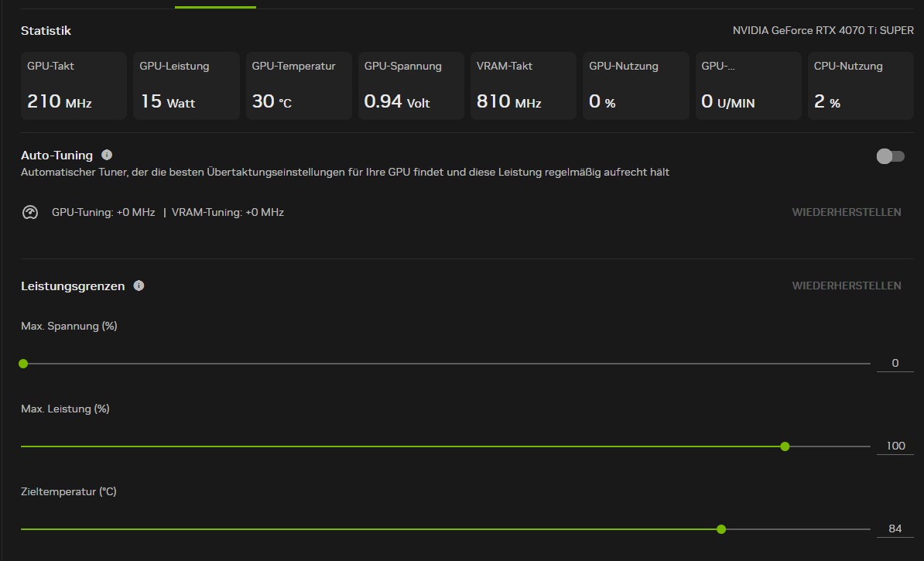Select the GPU-Leistung statistic card

coord(187,86)
